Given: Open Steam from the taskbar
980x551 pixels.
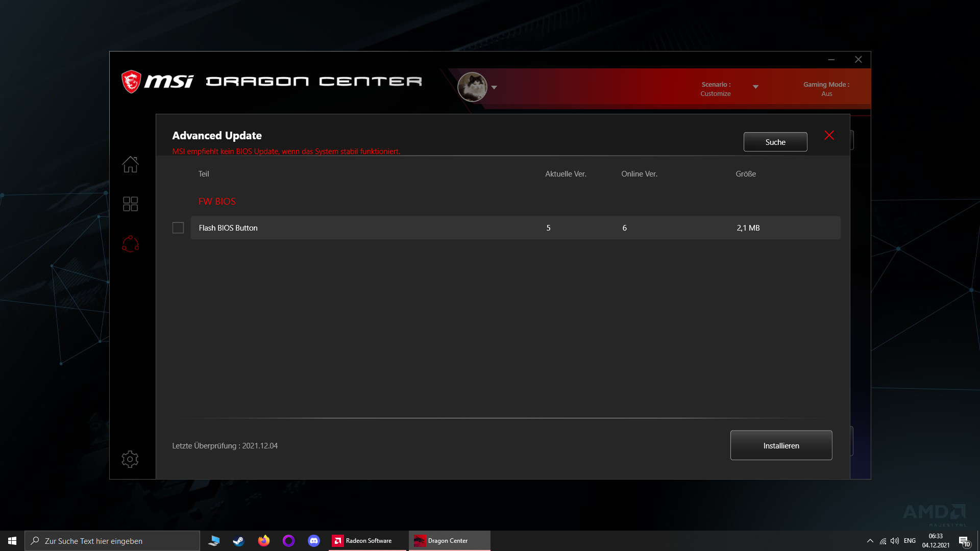Looking at the screenshot, I should (x=238, y=541).
